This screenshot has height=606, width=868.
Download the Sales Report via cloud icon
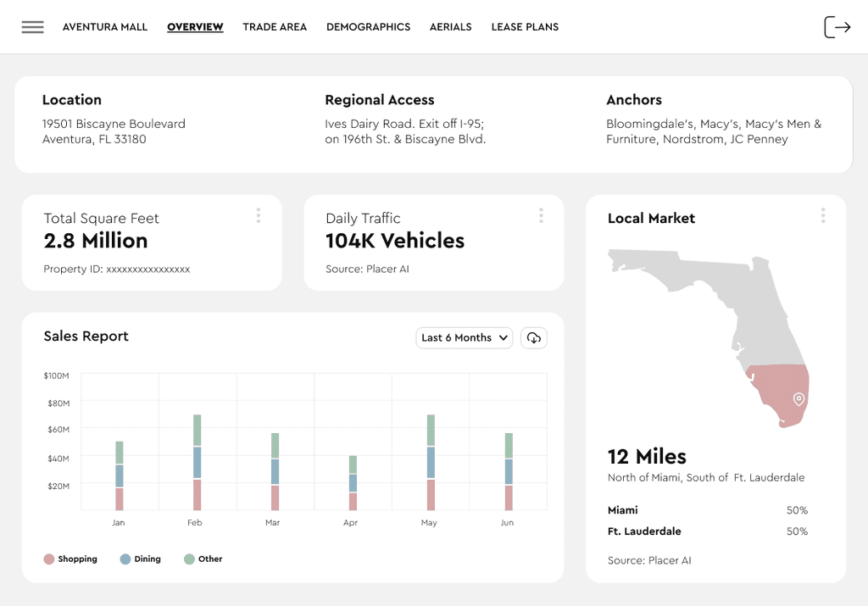tap(534, 337)
